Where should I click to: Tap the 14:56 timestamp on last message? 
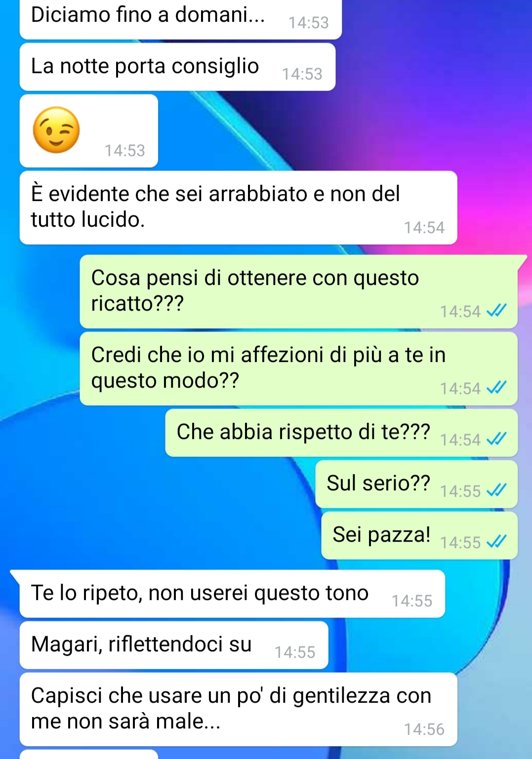[424, 729]
